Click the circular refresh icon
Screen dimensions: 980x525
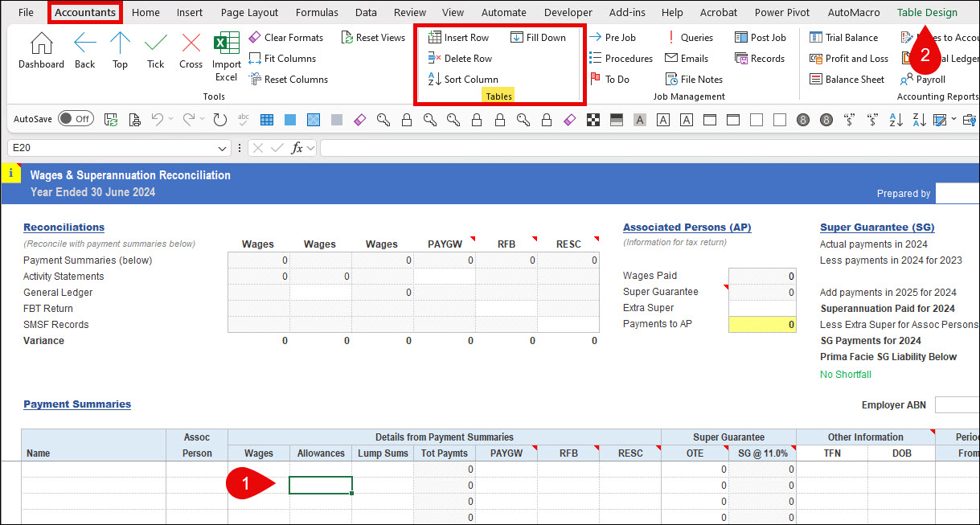coord(219,120)
